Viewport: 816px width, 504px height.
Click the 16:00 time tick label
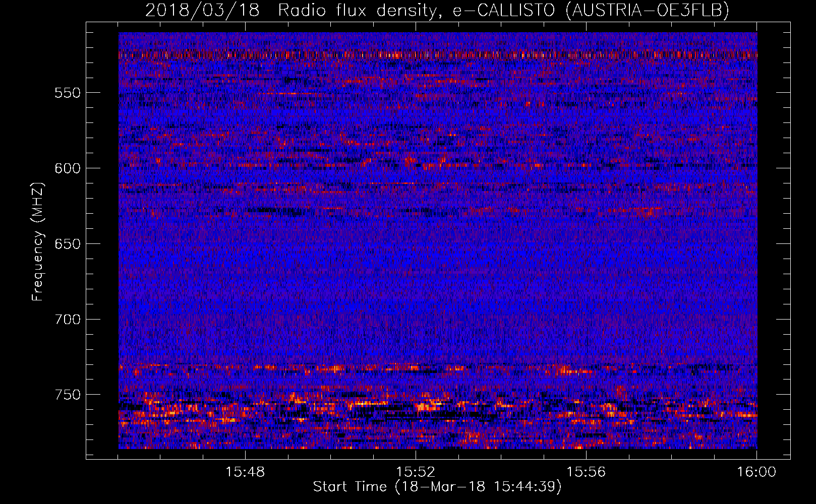(x=756, y=472)
